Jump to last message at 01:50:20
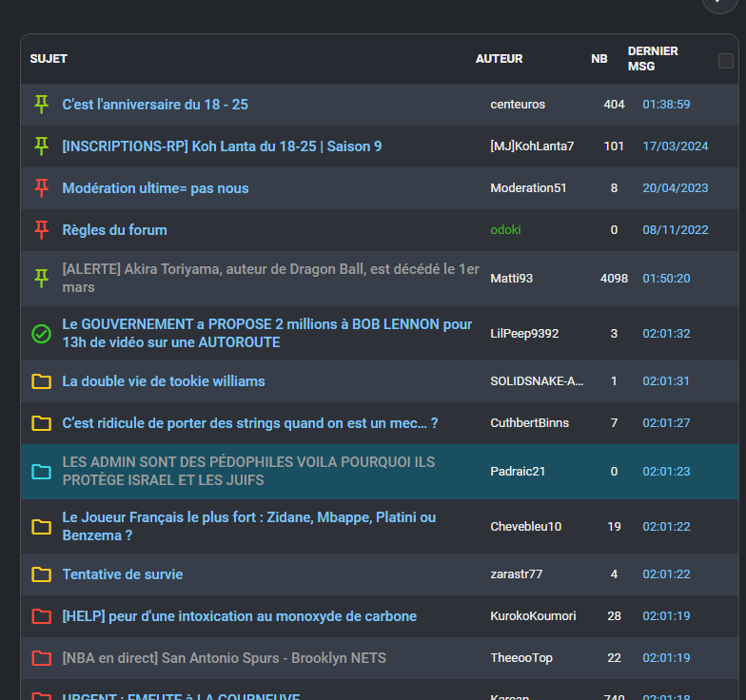Viewport: 746px width, 700px height. pyautogui.click(x=666, y=278)
